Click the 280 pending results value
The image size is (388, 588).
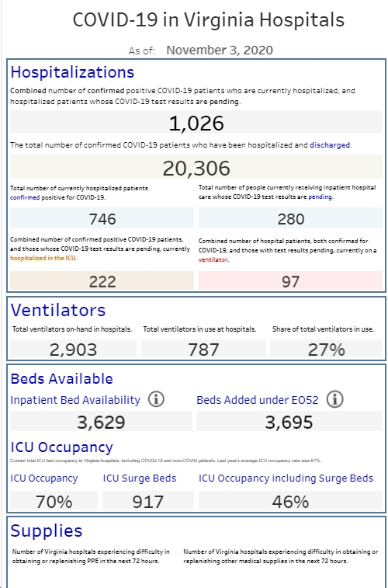(291, 218)
